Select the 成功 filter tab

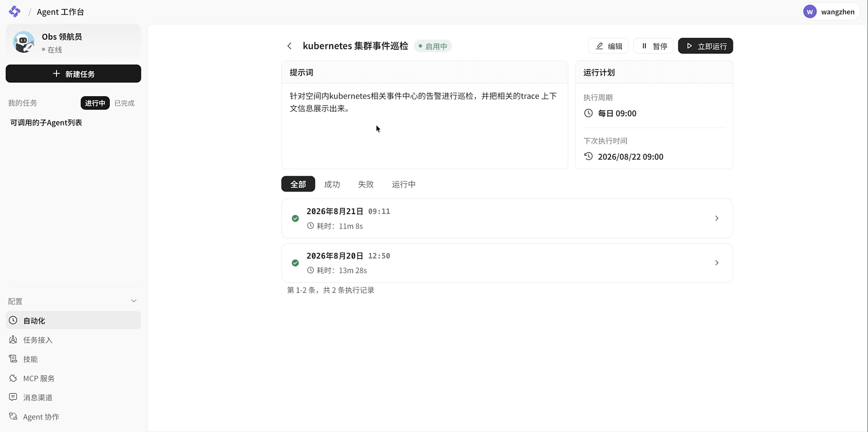click(332, 184)
